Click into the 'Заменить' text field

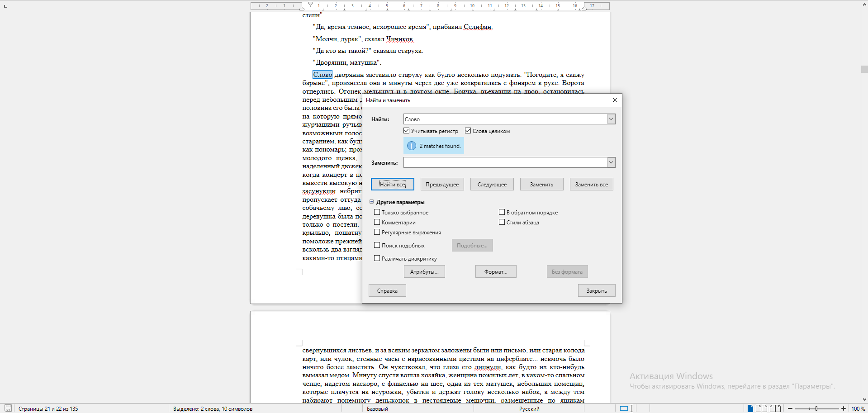tap(505, 162)
